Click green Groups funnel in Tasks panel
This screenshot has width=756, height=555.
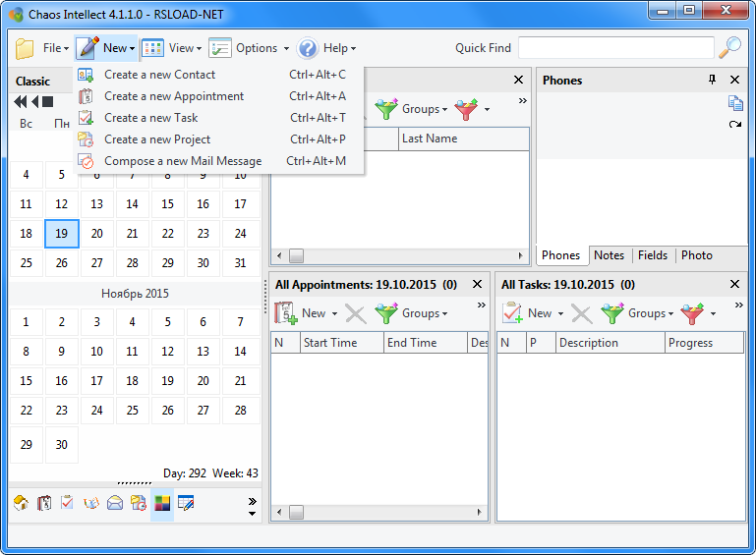tap(612, 313)
